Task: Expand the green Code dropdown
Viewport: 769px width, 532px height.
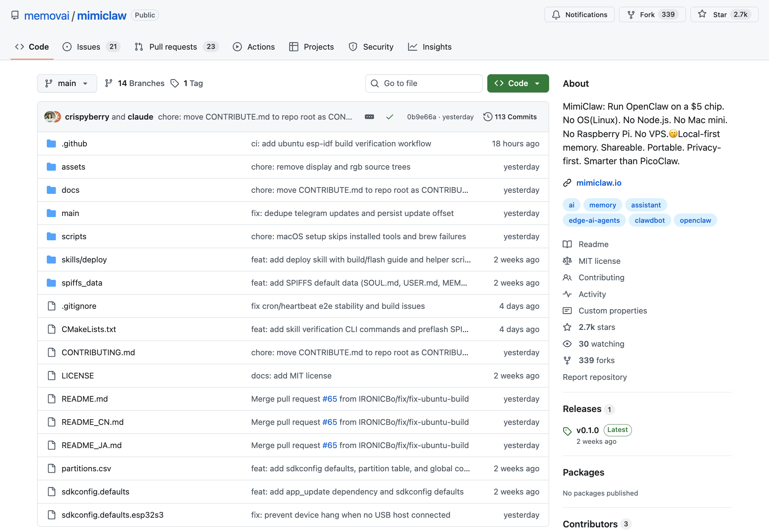Action: point(518,83)
